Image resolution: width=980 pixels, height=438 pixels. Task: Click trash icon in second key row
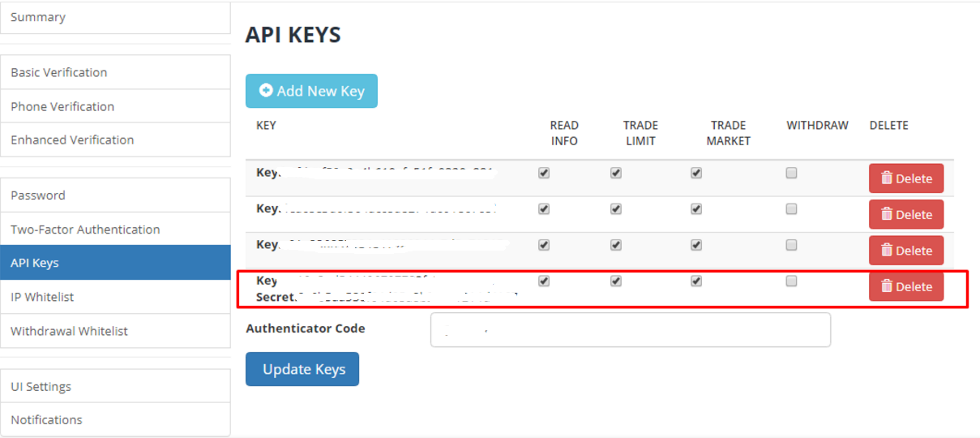(887, 214)
